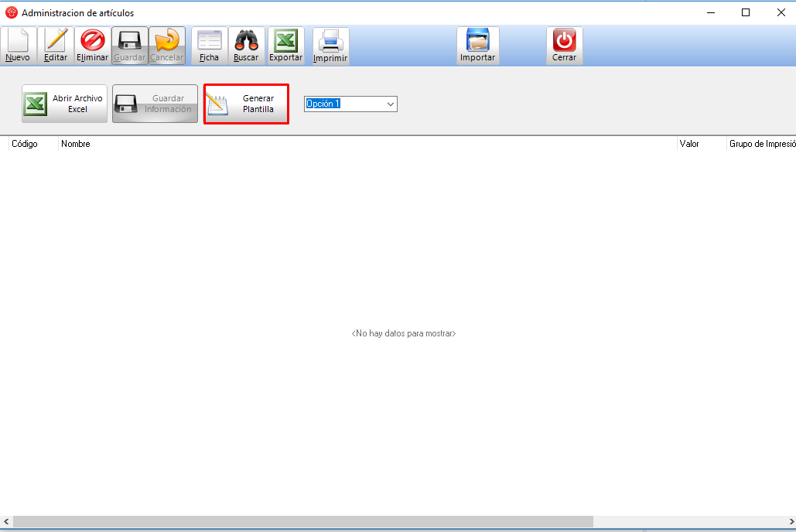Image resolution: width=796 pixels, height=532 pixels.
Task: Click the Guardar floppy disk toolbar icon
Action: pyautogui.click(x=129, y=40)
